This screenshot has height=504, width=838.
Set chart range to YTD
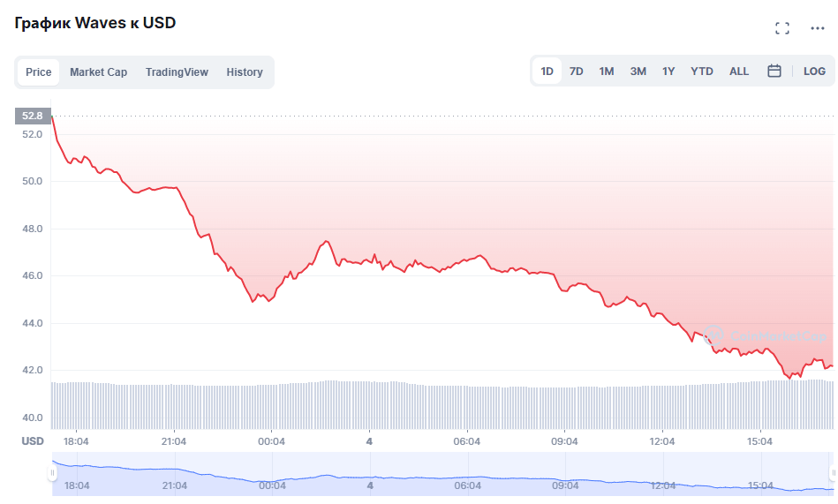[x=702, y=71]
